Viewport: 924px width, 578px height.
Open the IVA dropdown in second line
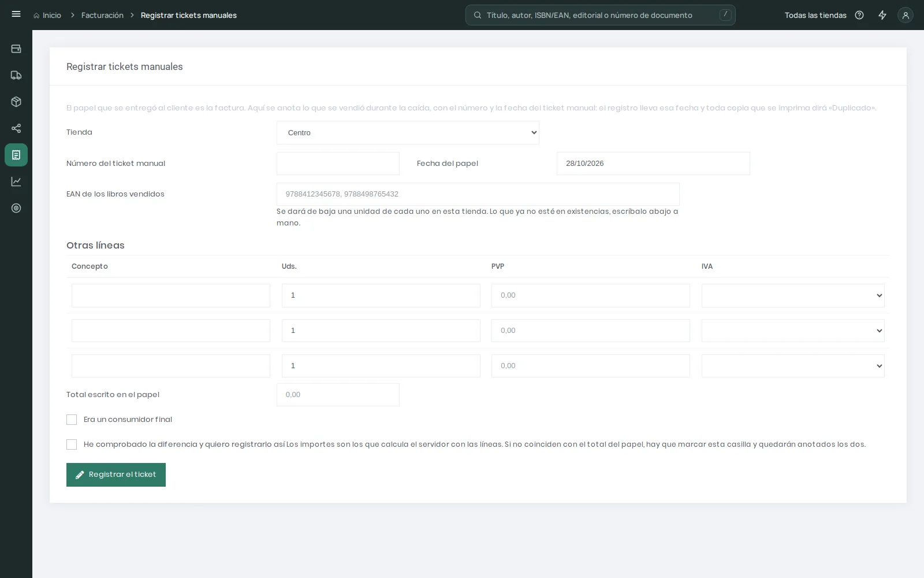click(x=793, y=331)
